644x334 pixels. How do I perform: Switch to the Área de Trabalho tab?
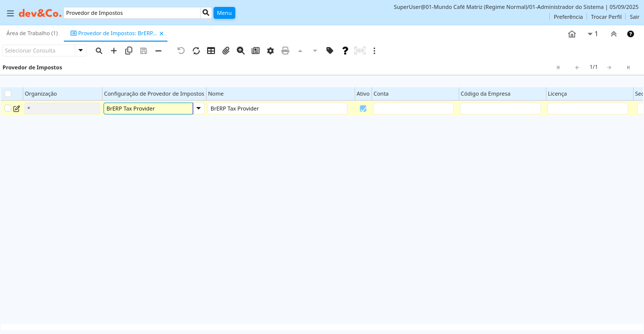[x=32, y=33]
